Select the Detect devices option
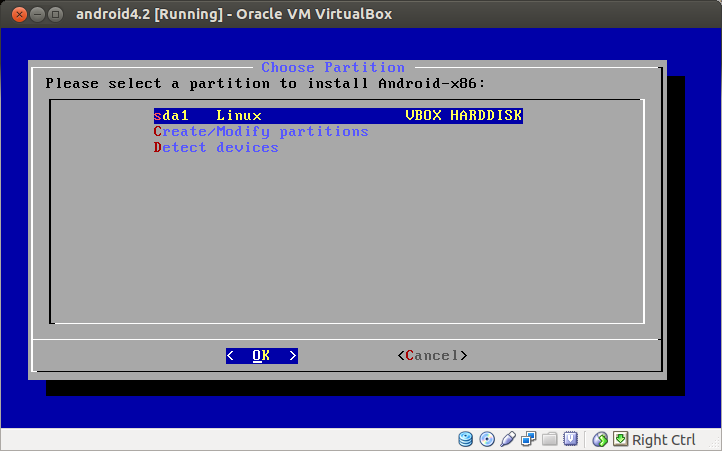The width and height of the screenshot is (722, 451). pos(216,148)
